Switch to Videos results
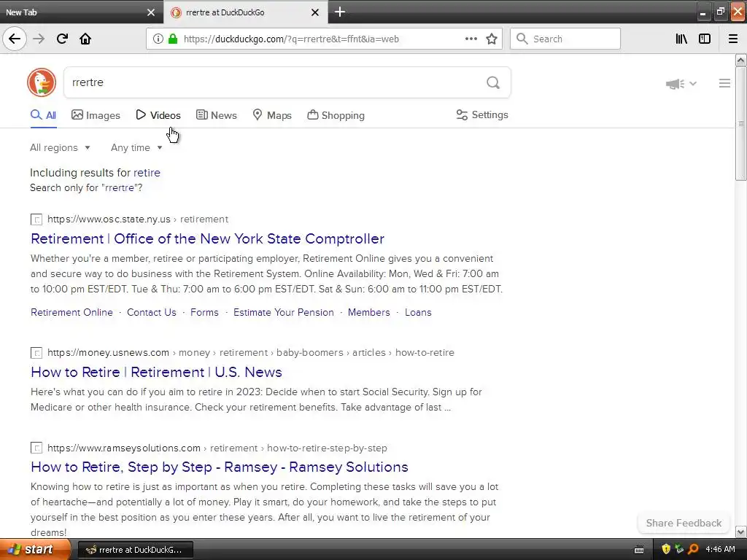 pos(158,115)
